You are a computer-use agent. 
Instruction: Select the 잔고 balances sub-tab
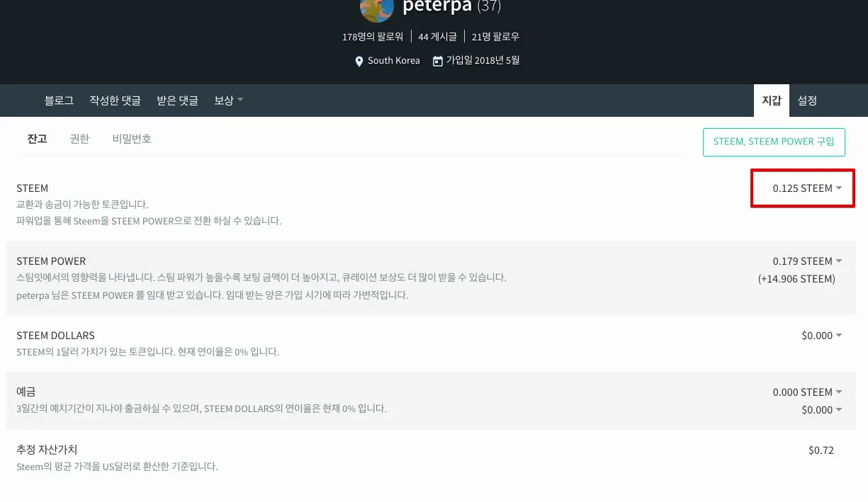tap(37, 139)
